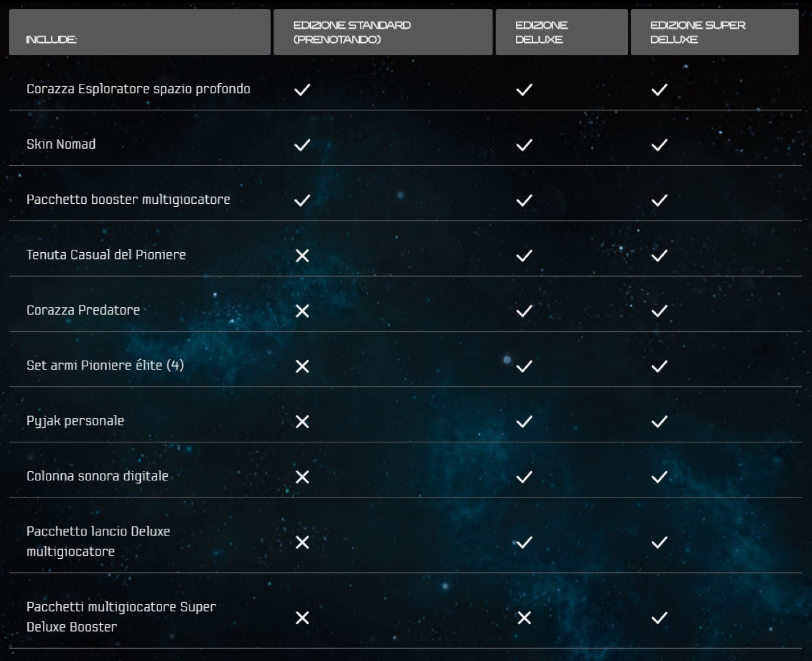Select the Edizione Deluxe column header
Screen dimensions: 812x661
tap(561, 32)
